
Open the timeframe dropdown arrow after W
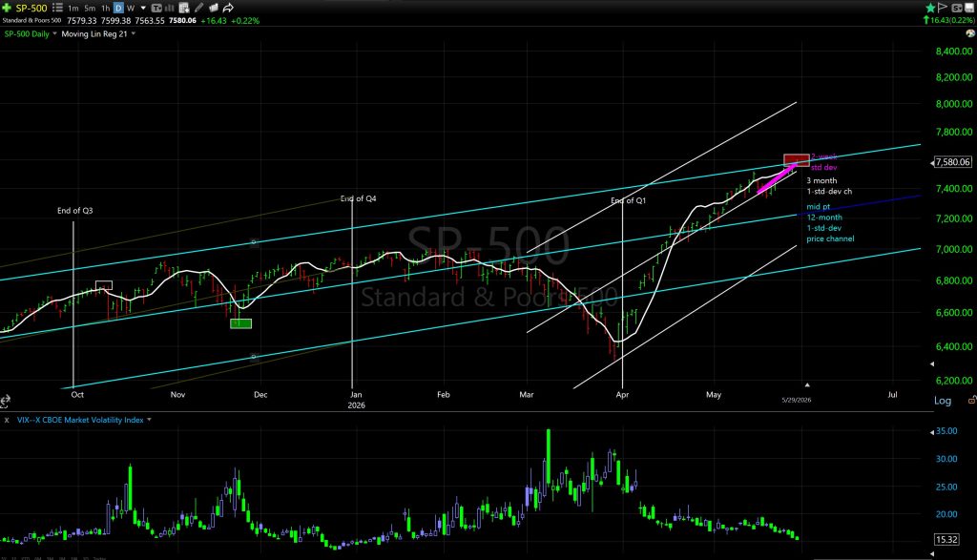pyautogui.click(x=143, y=8)
